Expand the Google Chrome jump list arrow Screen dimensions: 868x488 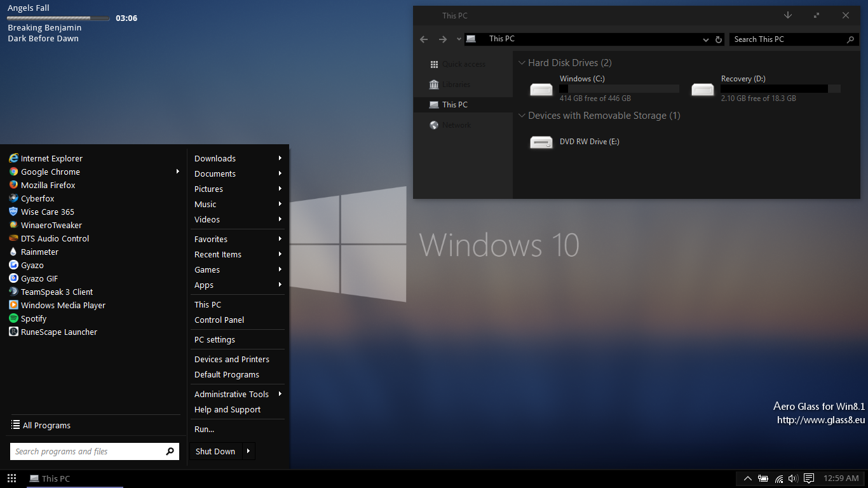178,171
